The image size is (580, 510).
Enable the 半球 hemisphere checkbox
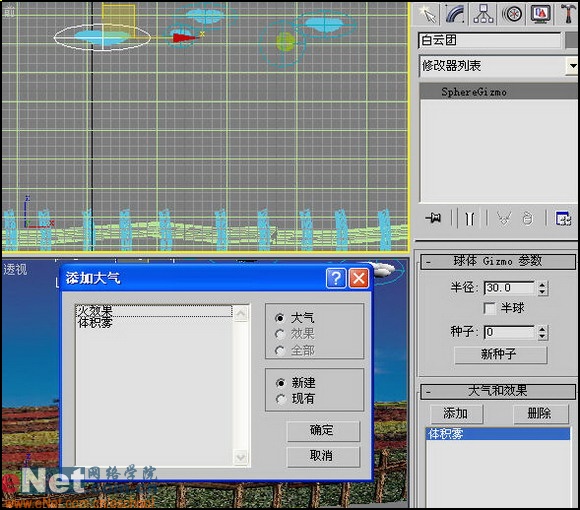[x=490, y=308]
